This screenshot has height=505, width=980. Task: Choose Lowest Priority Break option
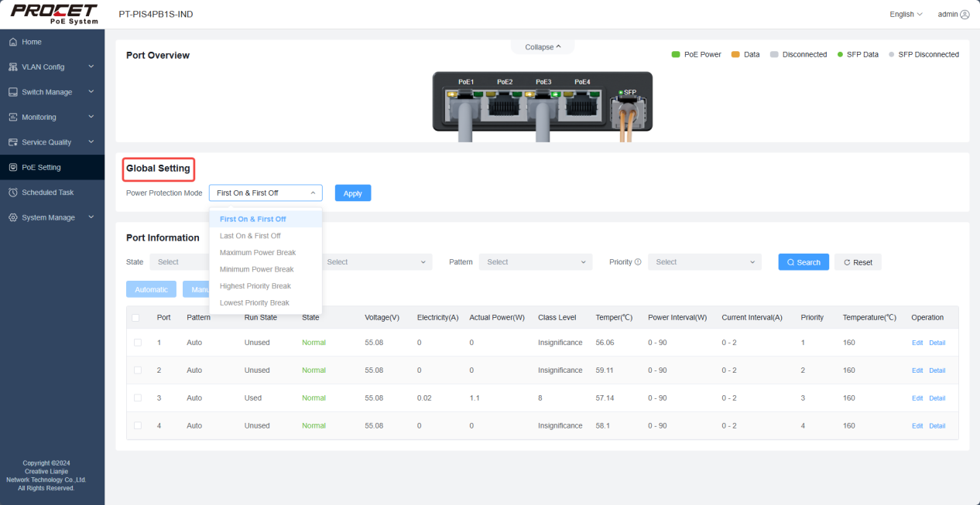pos(255,303)
